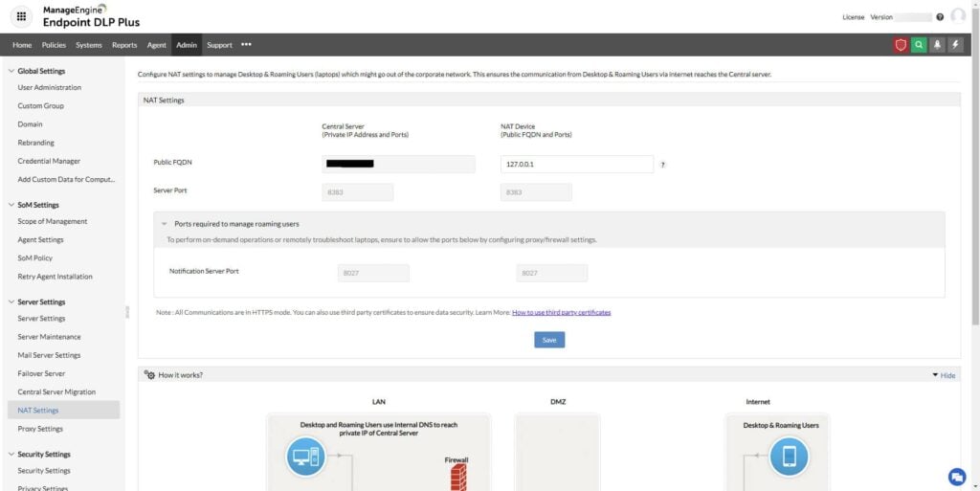
Task: Open the user profile avatar
Action: [x=957, y=16]
